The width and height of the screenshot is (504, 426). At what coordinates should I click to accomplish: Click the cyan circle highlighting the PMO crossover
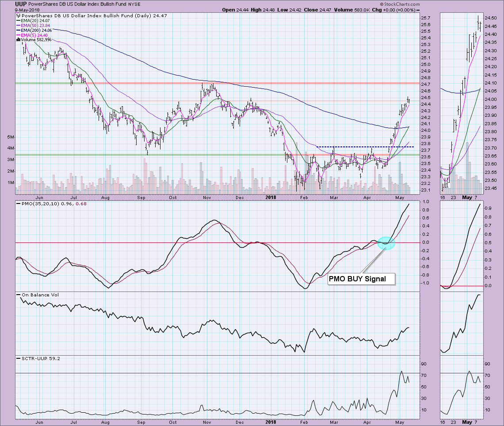pyautogui.click(x=386, y=242)
